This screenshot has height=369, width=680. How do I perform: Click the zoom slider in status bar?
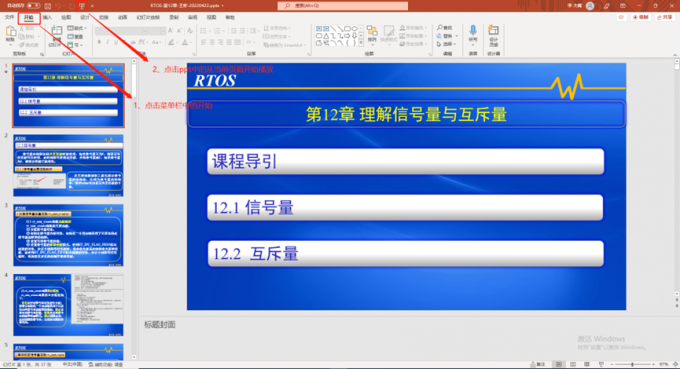tap(633, 364)
